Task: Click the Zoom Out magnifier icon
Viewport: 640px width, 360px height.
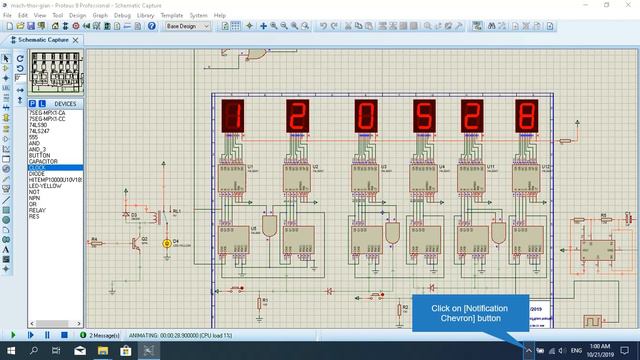Action: (284, 26)
